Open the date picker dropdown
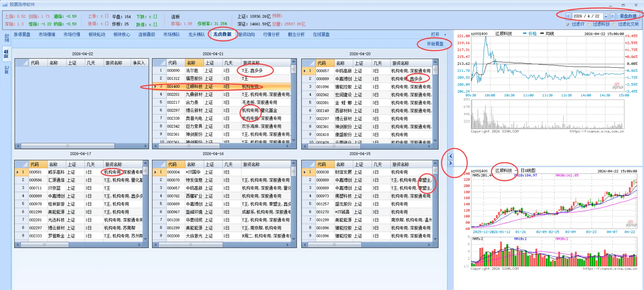 click(606, 16)
